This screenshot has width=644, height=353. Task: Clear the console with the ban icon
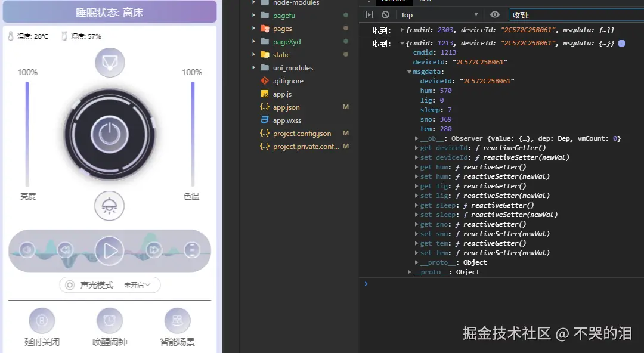point(385,15)
